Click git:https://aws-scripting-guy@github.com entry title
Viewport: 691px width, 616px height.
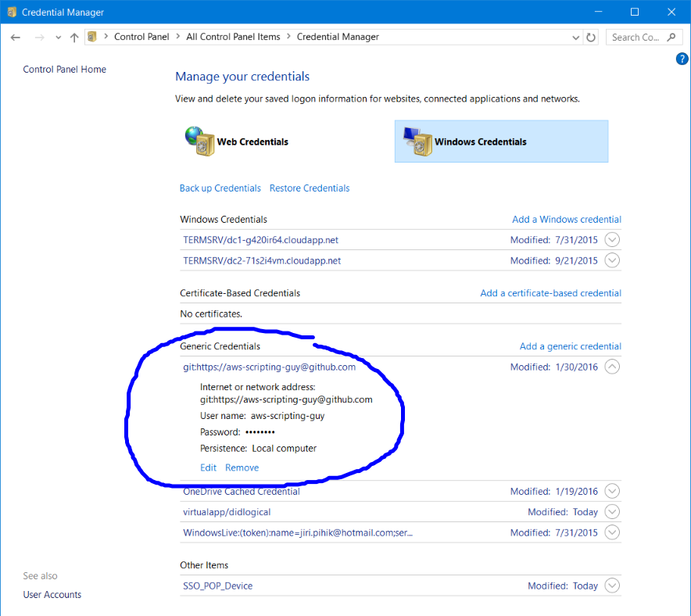(269, 367)
